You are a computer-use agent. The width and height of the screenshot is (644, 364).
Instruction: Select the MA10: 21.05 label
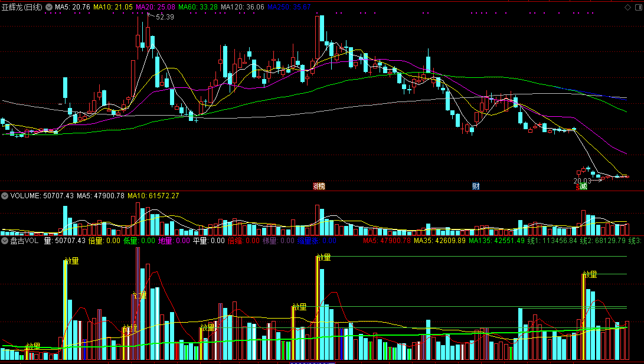point(113,7)
